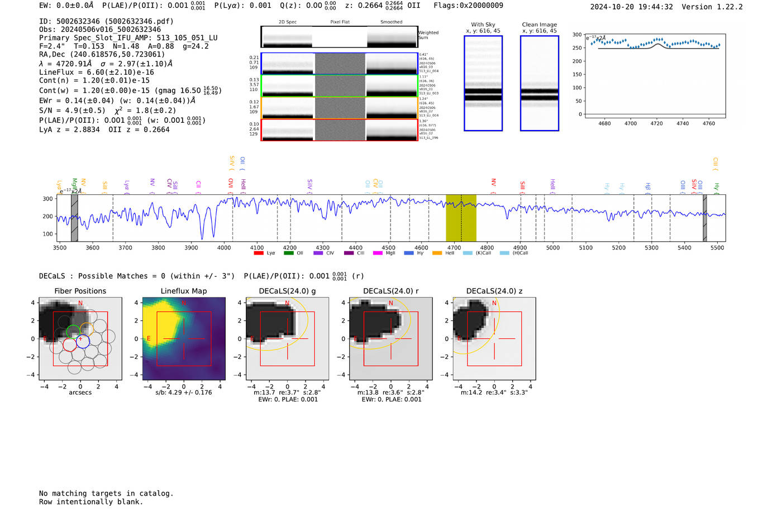The height and width of the screenshot is (532, 782).
Task: Click the Smoothed column header
Action: [391, 22]
